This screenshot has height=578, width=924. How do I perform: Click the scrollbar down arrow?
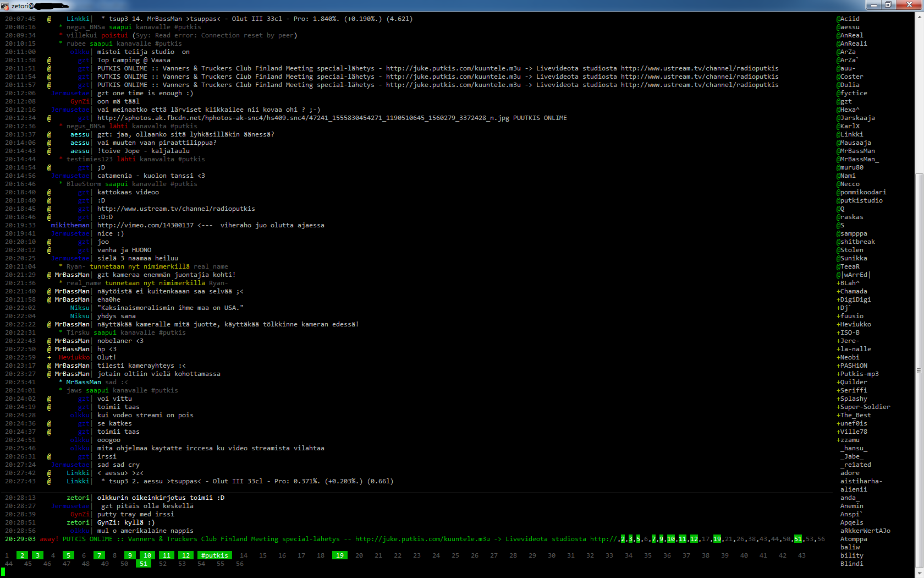pyautogui.click(x=919, y=574)
